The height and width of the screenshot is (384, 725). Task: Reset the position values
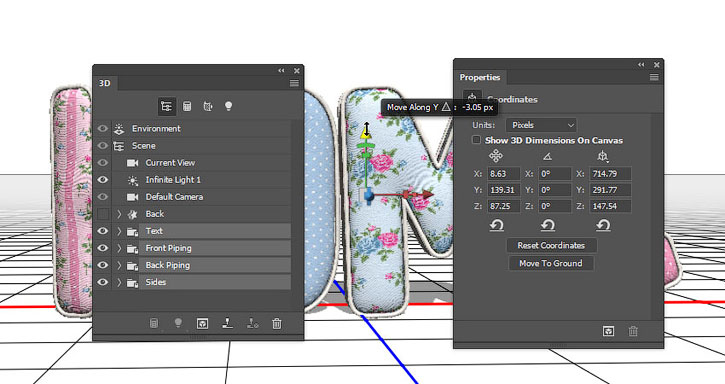497,225
